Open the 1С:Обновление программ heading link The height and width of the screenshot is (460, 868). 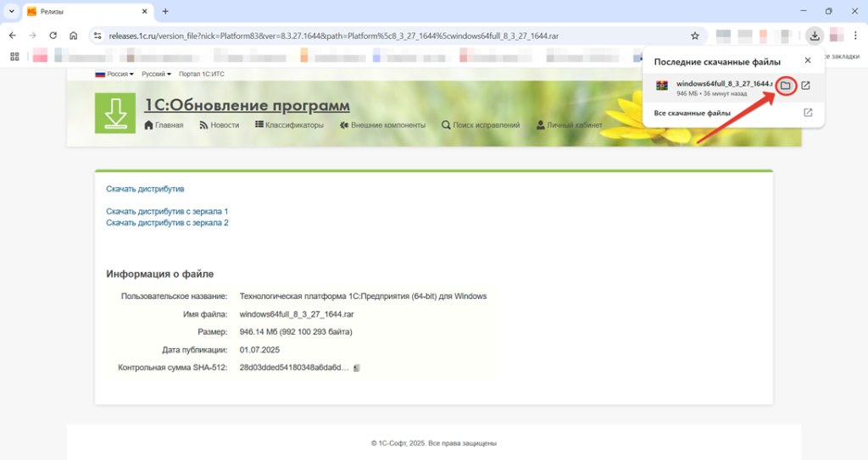247,104
